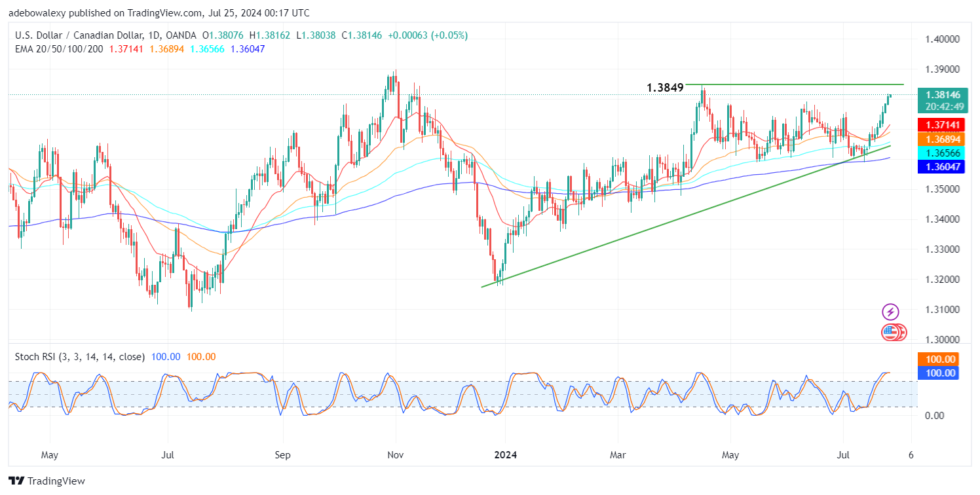Click the low value L1.38038 in header

[x=314, y=35]
